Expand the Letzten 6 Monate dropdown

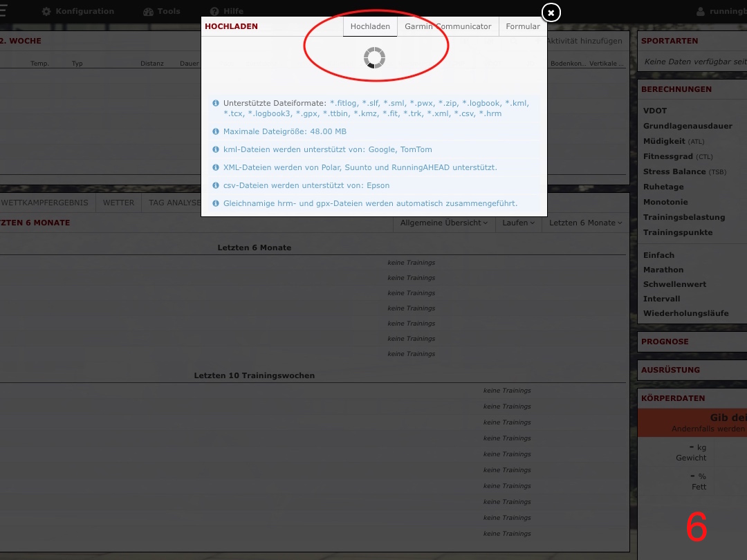point(585,223)
